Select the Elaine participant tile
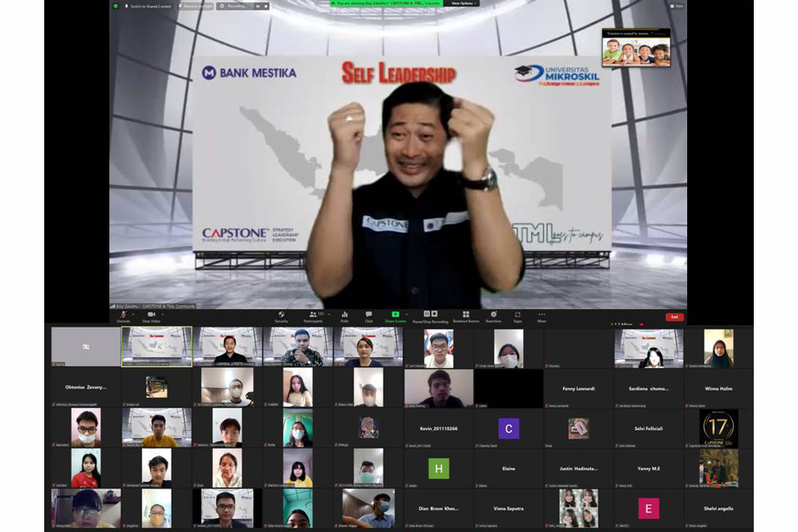 (x=509, y=468)
